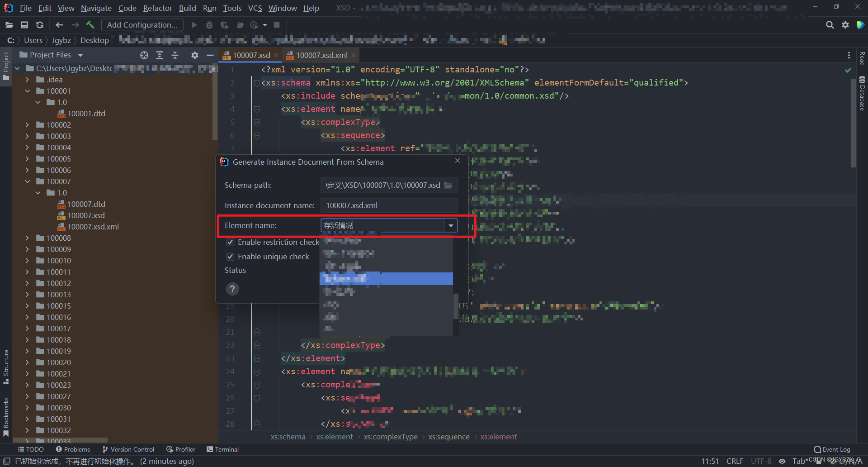Click the Instance document name field
The height and width of the screenshot is (467, 868).
pos(389,205)
